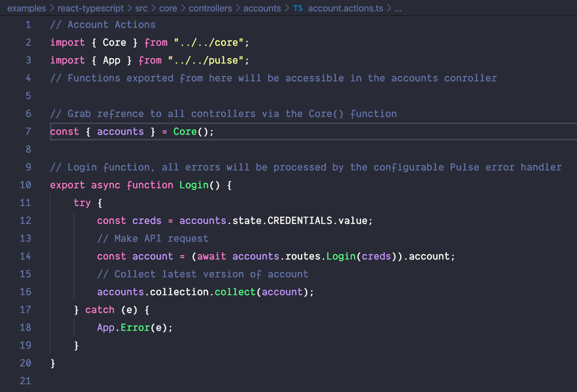
Task: Click the TS file icon in breadcrumb
Action: tap(298, 8)
